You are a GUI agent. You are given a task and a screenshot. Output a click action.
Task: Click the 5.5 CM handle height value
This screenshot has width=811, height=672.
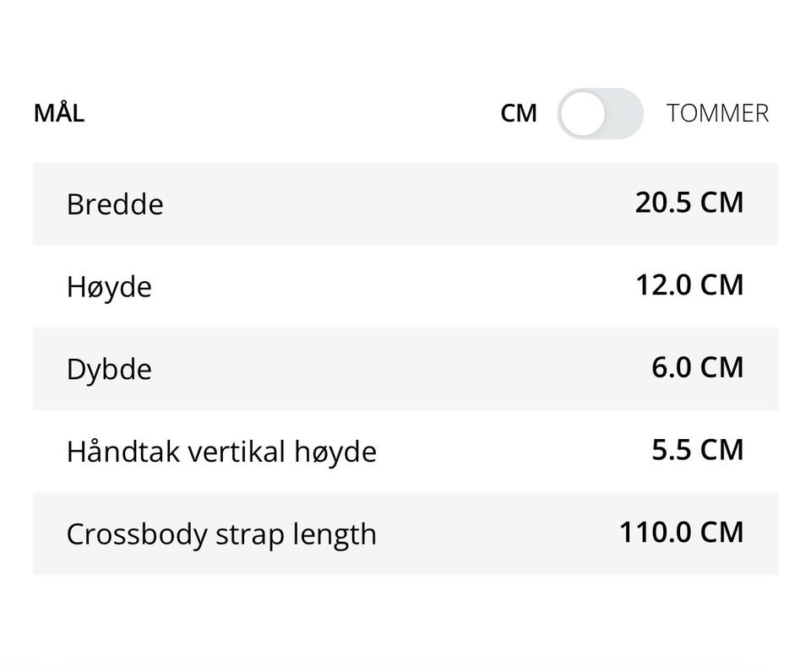pos(697,450)
